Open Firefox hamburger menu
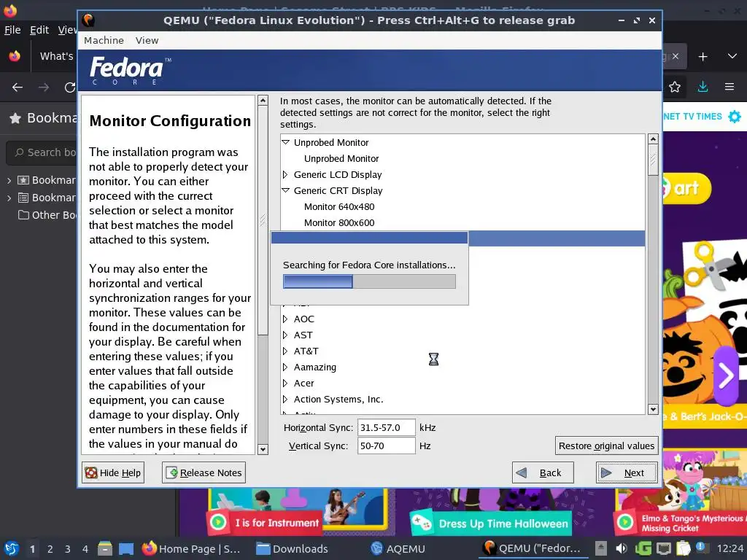The height and width of the screenshot is (560, 747). point(729,87)
